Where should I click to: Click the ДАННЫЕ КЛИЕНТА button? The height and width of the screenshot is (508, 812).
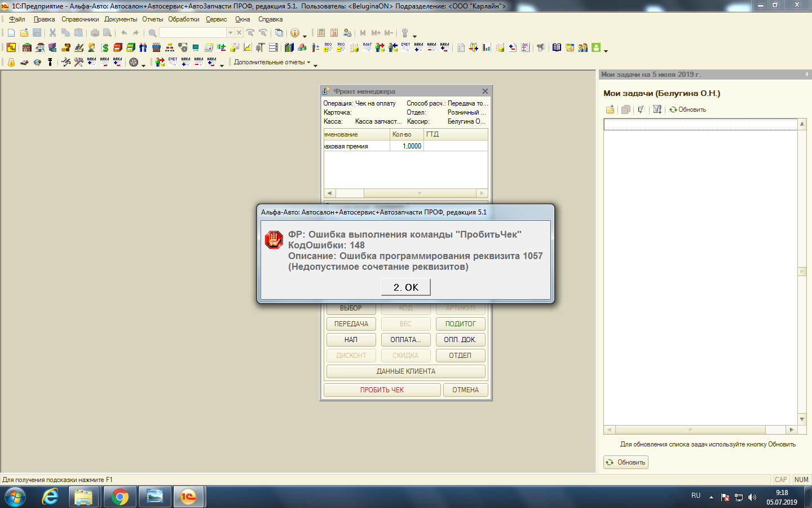(406, 371)
